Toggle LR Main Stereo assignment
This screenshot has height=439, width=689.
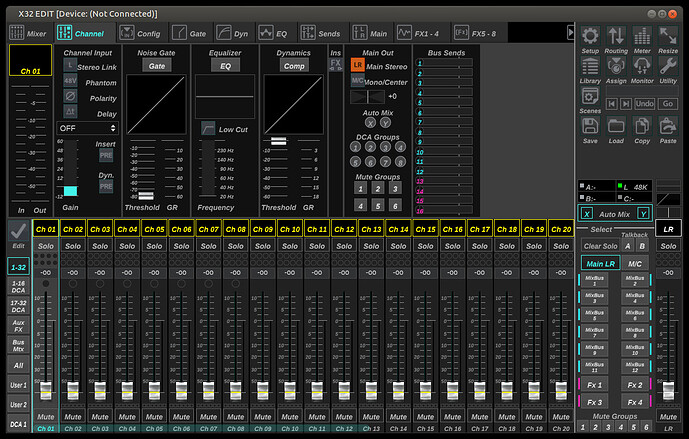(358, 65)
